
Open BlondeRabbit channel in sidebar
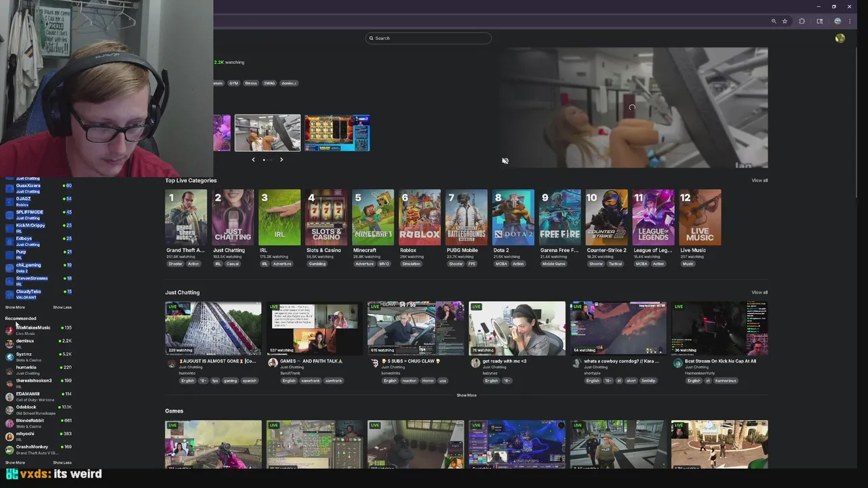pos(39,423)
